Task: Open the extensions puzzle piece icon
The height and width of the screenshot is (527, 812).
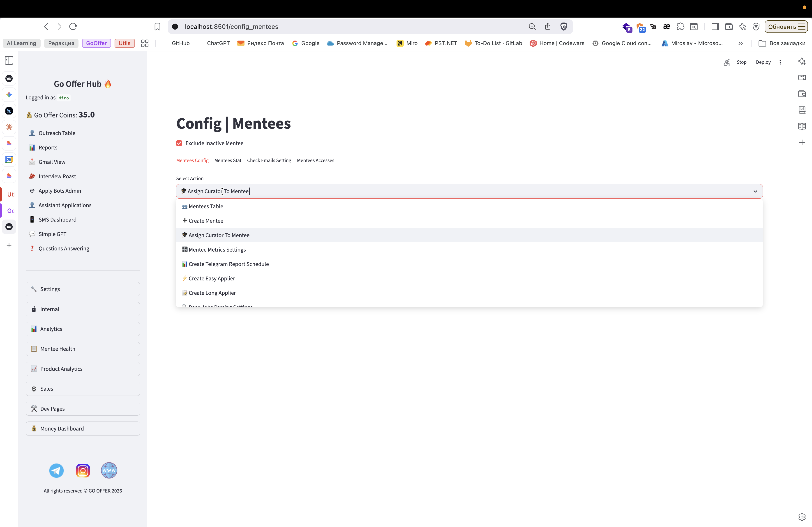Action: (680, 27)
